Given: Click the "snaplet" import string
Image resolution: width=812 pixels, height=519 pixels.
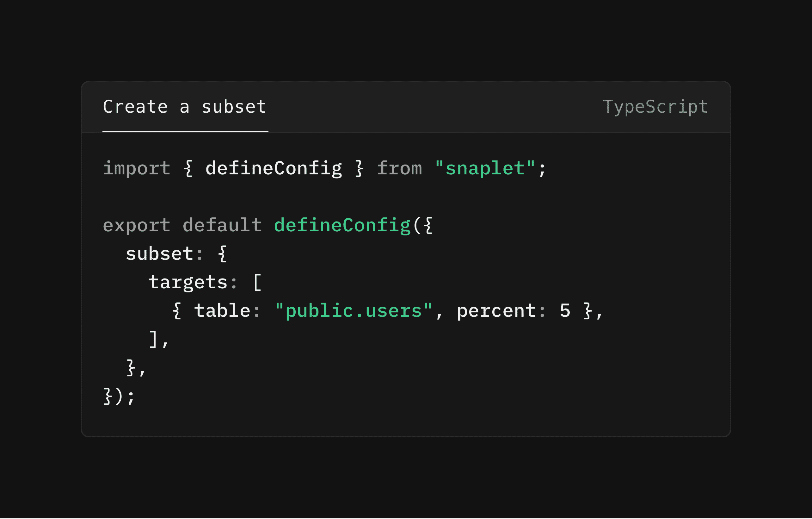Looking at the screenshot, I should click(x=485, y=168).
